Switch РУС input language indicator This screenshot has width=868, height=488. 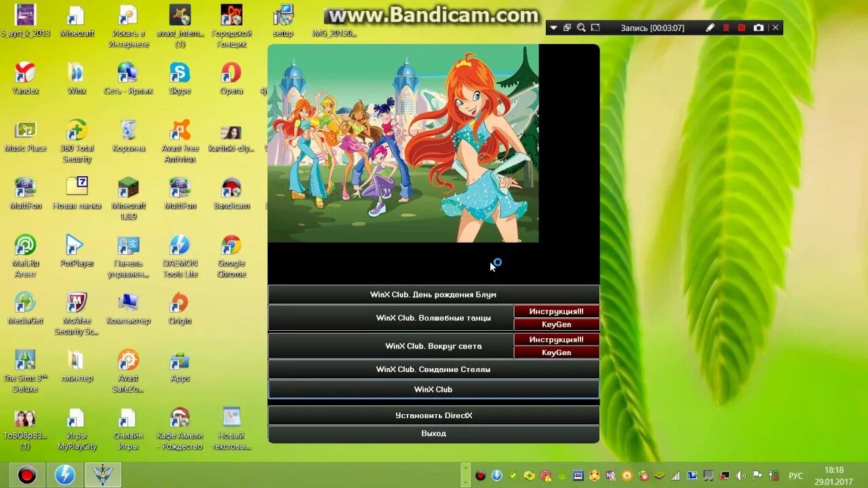coord(795,476)
